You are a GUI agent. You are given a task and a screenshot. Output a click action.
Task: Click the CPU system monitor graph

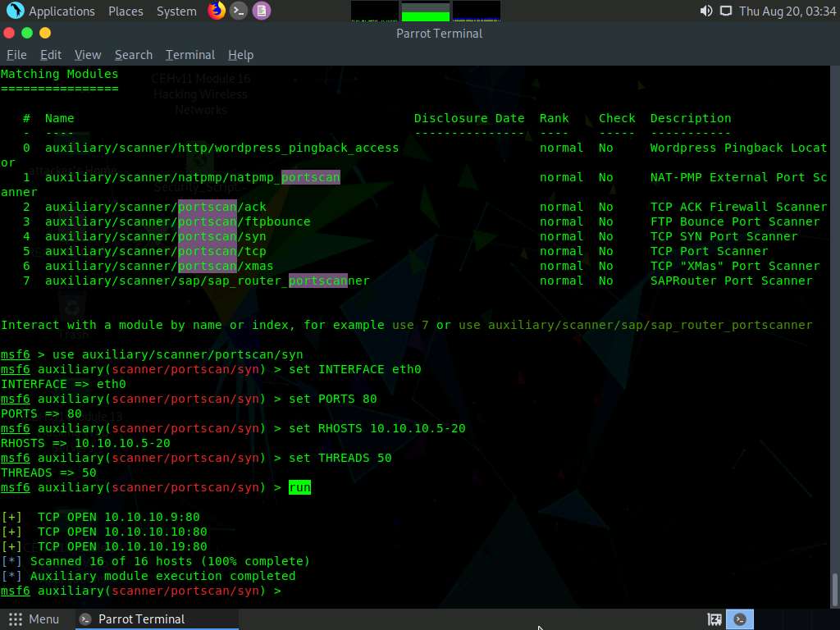click(374, 11)
